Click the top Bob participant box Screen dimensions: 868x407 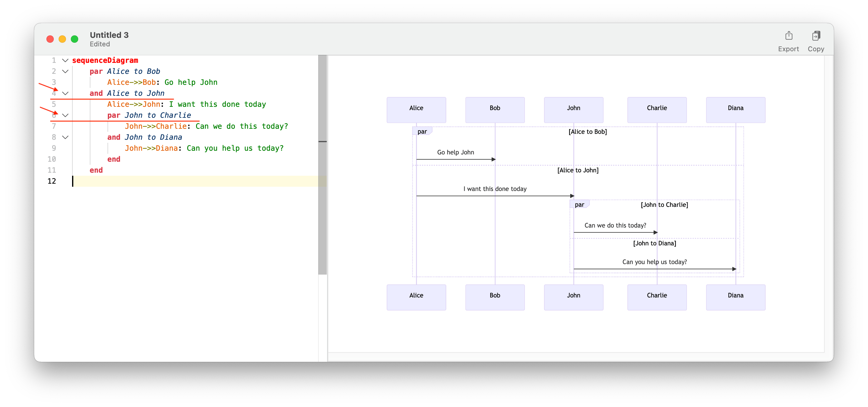(x=495, y=110)
